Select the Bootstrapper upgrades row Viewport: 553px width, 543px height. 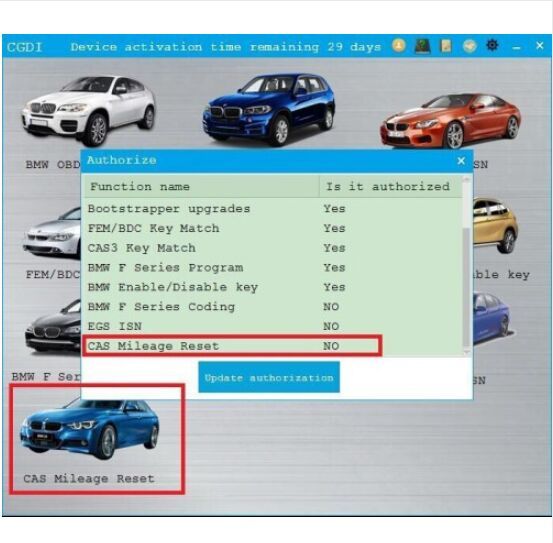[272, 209]
